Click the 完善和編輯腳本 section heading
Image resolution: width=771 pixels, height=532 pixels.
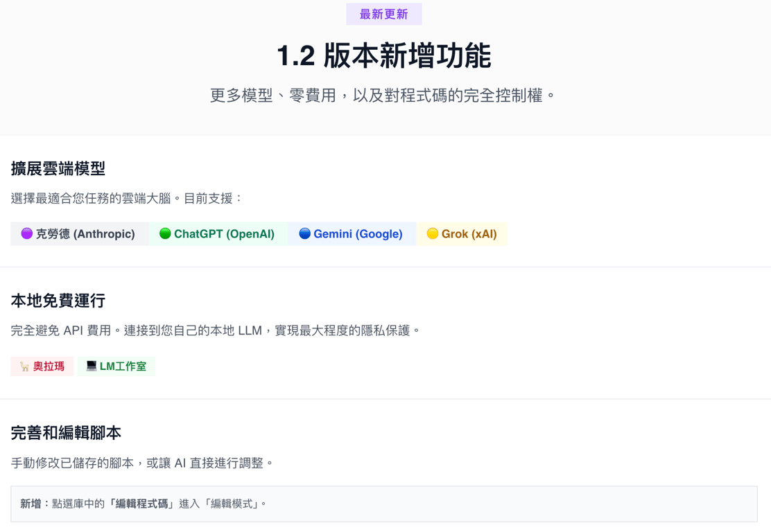(66, 433)
